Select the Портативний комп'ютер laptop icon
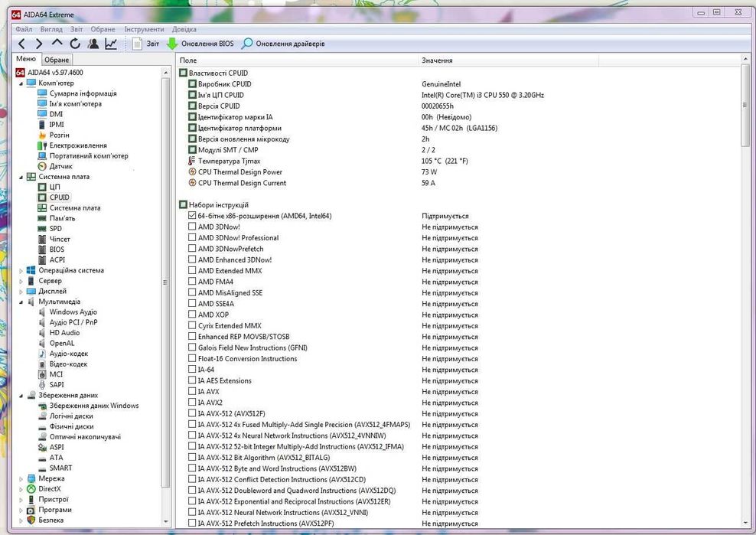756x535 pixels. coord(42,156)
